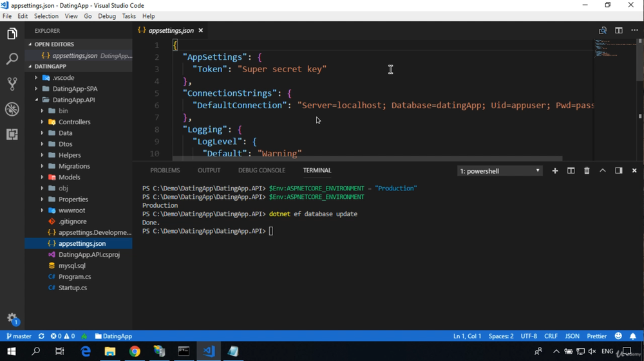Open DatingApp.API.csproj file

pos(78,254)
